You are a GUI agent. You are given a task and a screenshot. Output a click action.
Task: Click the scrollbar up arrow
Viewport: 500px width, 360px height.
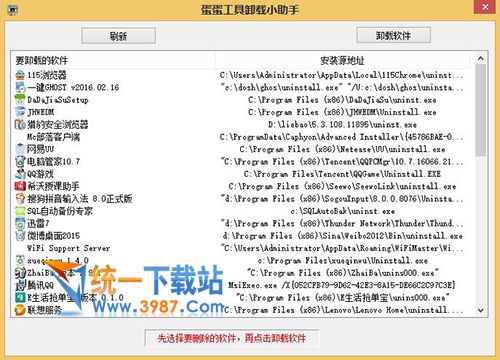click(480, 58)
